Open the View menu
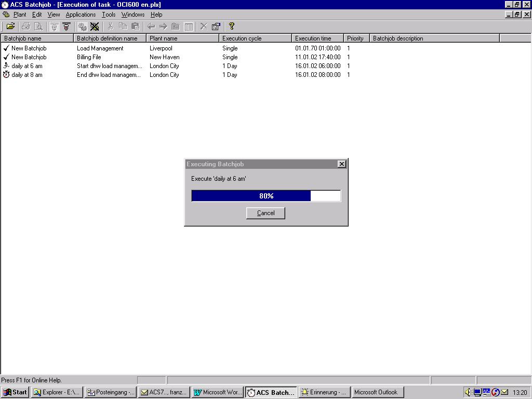532x399 pixels. click(54, 15)
